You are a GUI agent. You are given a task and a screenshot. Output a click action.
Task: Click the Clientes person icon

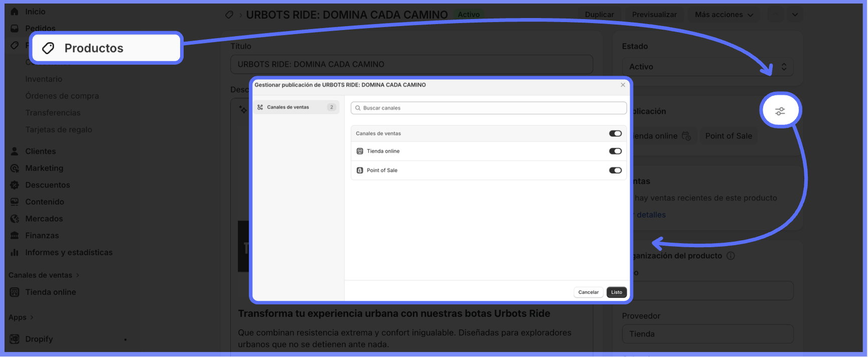[15, 151]
